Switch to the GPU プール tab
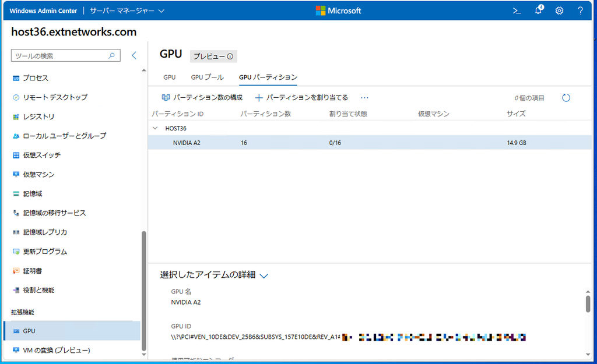 207,77
